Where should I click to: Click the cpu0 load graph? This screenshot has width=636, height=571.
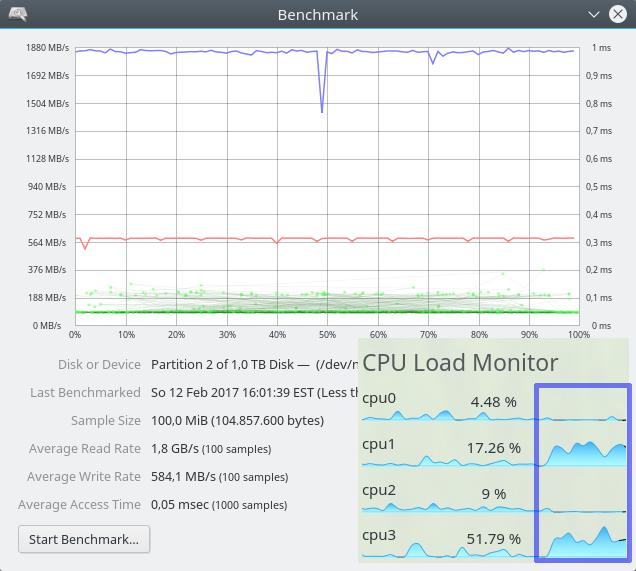[494, 415]
